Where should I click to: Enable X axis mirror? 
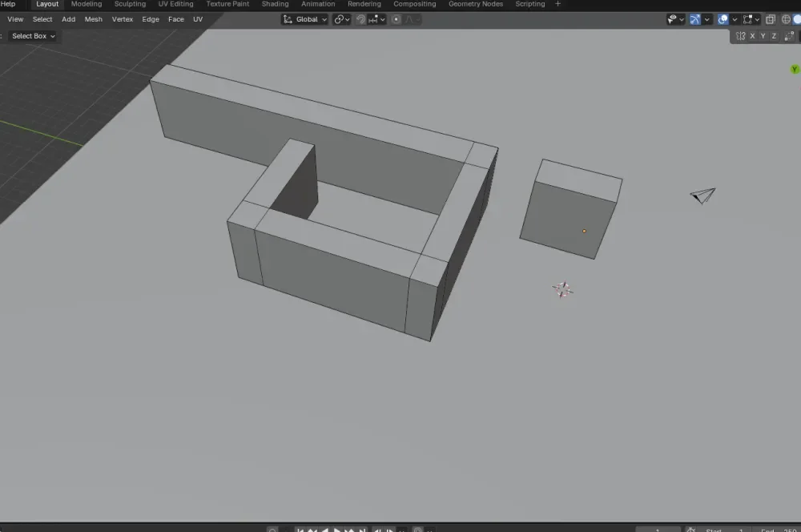[x=752, y=36]
